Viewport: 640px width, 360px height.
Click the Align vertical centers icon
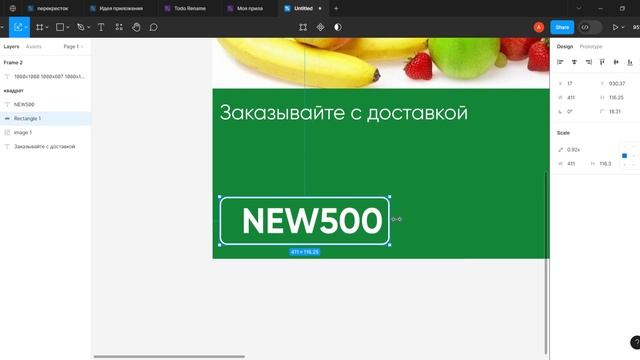pyautogui.click(x=616, y=62)
